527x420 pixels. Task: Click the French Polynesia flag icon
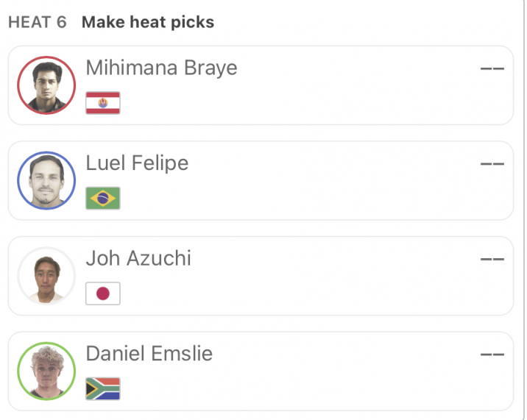coord(103,103)
